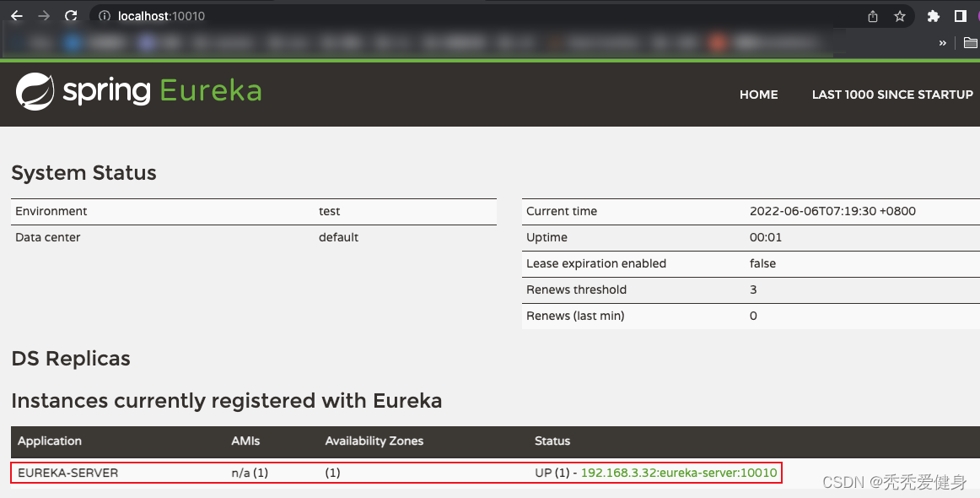The height and width of the screenshot is (498, 980).
Task: Click the AMIs column header
Action: click(245, 441)
